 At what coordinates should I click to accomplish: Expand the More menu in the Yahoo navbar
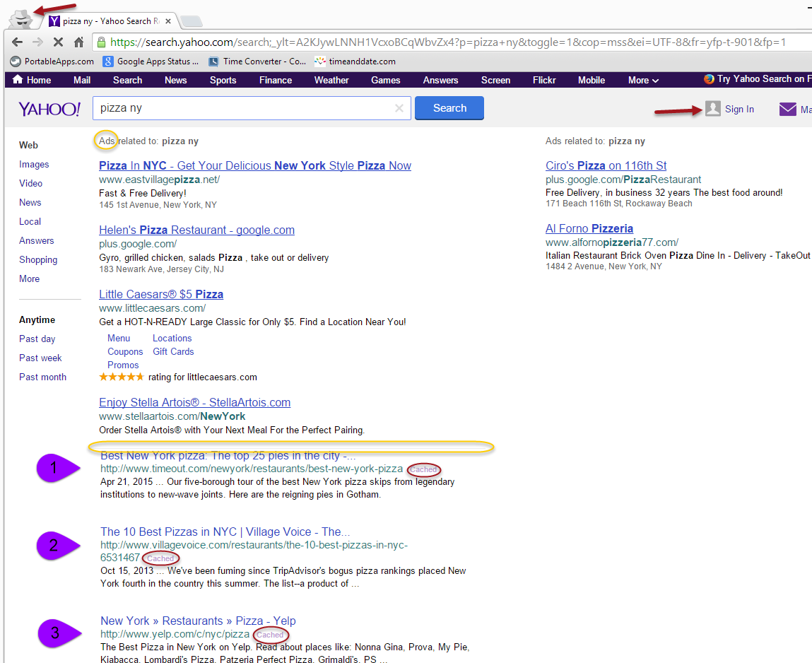pos(643,80)
